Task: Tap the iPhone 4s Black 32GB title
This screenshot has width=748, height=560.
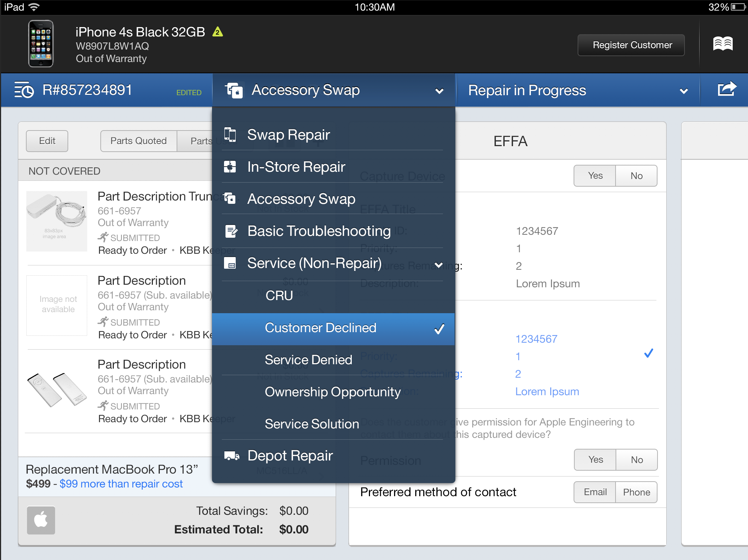Action: pyautogui.click(x=140, y=32)
